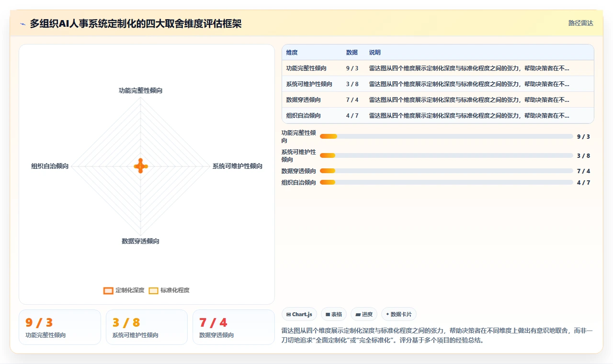The image size is (613, 364).
Task: Click the 标准化程度 yellow legend color box
Action: point(153,290)
